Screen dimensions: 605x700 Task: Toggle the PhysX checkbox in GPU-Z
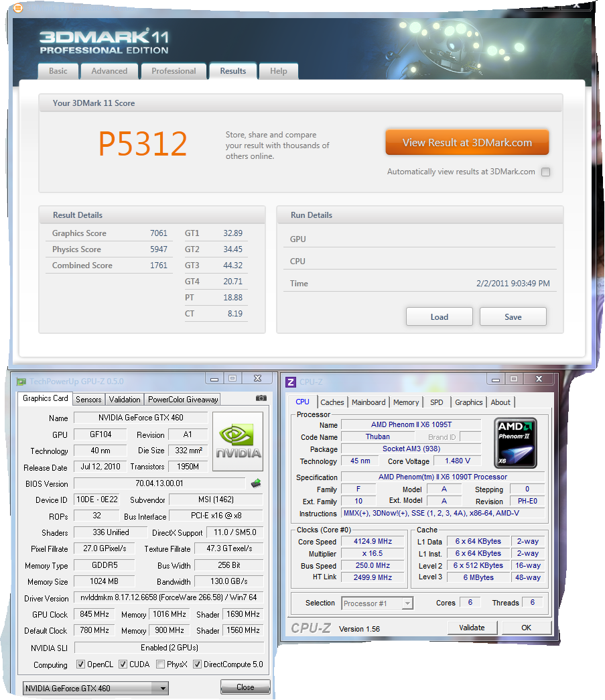(x=161, y=664)
